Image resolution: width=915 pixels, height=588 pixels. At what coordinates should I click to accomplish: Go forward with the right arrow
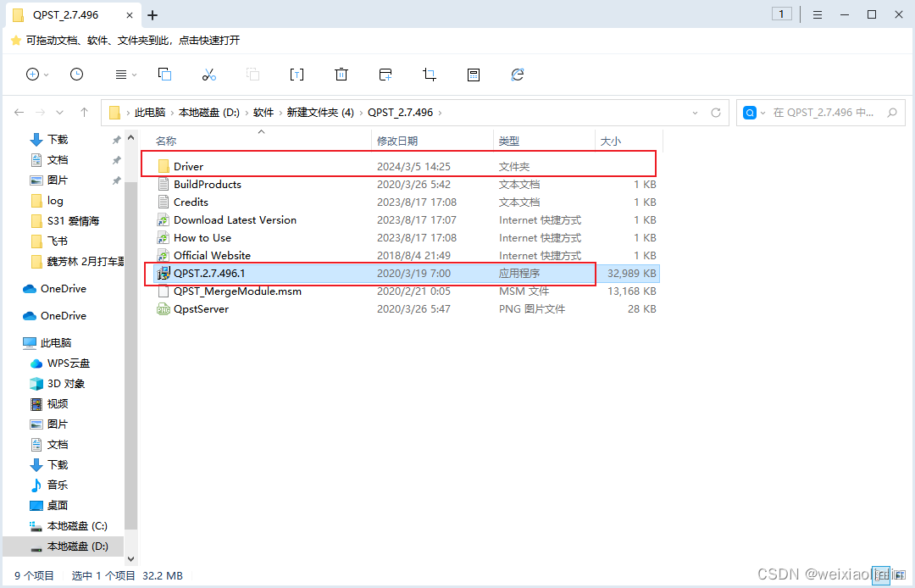(40, 112)
